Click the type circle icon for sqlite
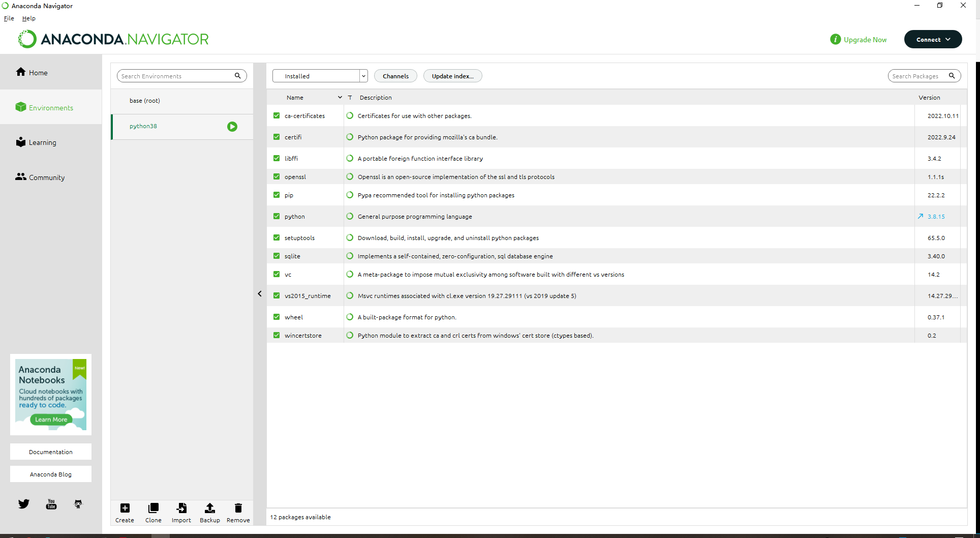This screenshot has height=538, width=980. pos(350,256)
